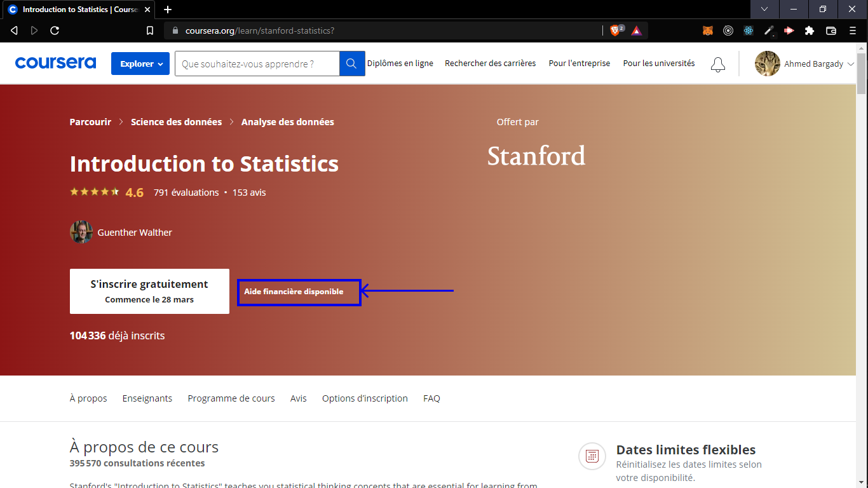Click the blue search magnifier button
Image resolution: width=868 pixels, height=488 pixels.
point(352,64)
